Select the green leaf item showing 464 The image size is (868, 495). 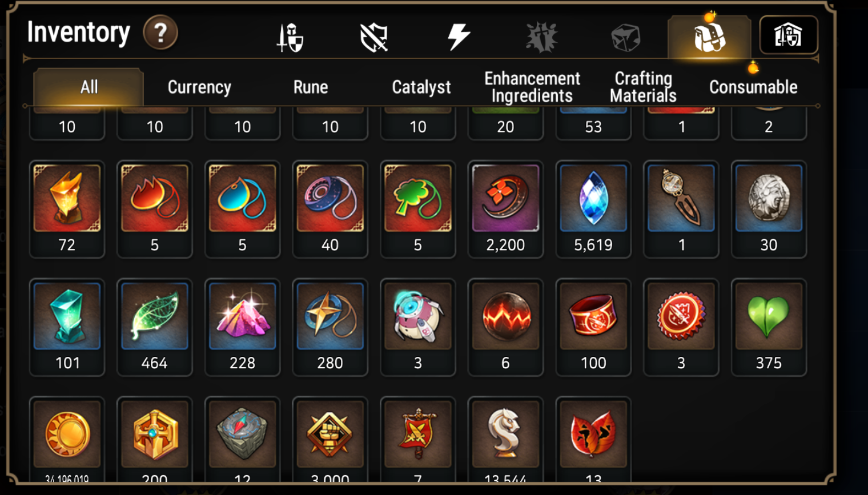(155, 327)
